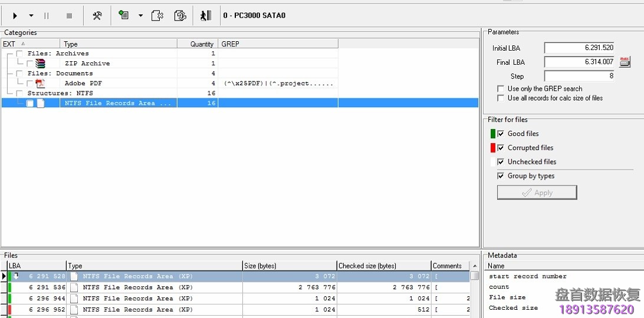Toggle the Corrupted files filter checkbox
644x318 pixels.
pos(501,148)
